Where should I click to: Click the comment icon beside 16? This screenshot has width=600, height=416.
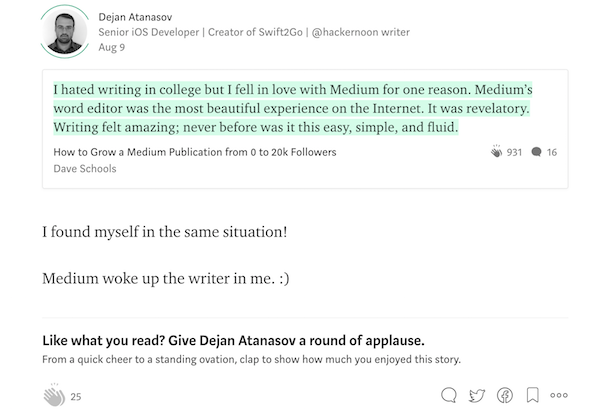537,152
